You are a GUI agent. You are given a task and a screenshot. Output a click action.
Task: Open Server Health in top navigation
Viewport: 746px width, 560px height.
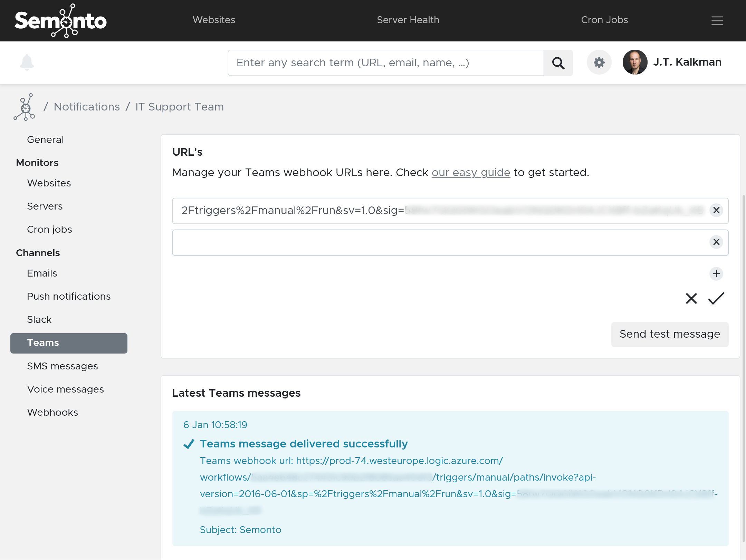click(x=408, y=20)
